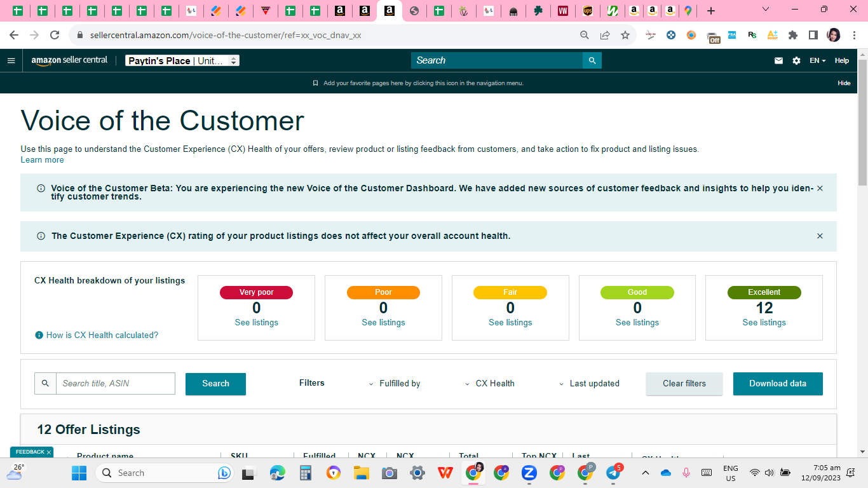The height and width of the screenshot is (488, 868).
Task: Switch to the first browser tab
Action: [17, 11]
